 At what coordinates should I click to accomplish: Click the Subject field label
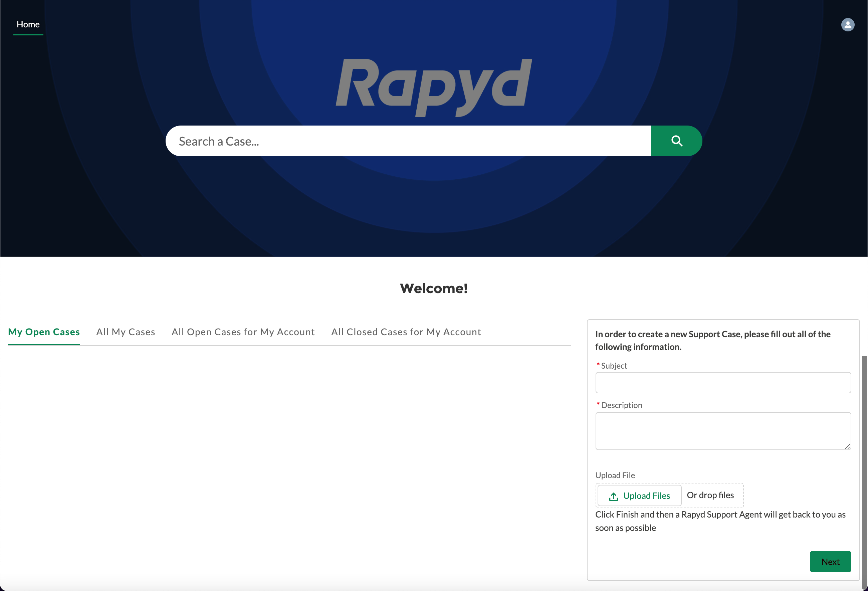coord(614,366)
